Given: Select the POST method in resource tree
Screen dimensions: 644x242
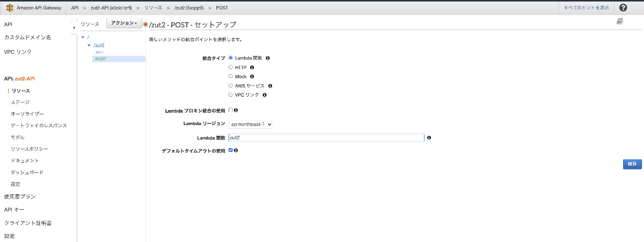Looking at the screenshot, I should [x=100, y=59].
